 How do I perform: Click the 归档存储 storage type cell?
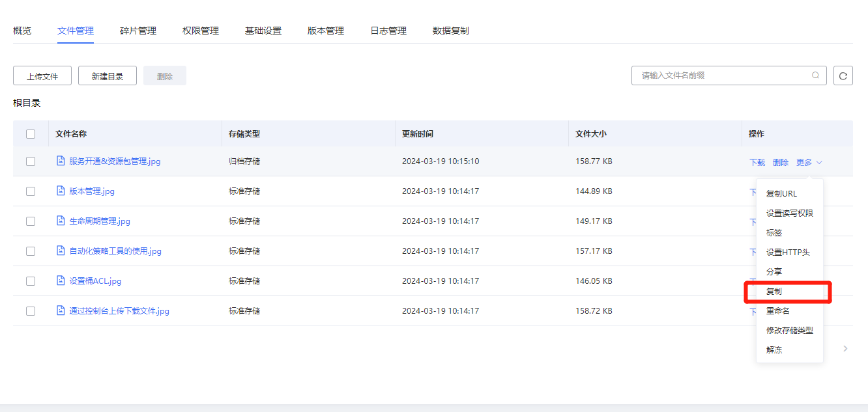(244, 161)
